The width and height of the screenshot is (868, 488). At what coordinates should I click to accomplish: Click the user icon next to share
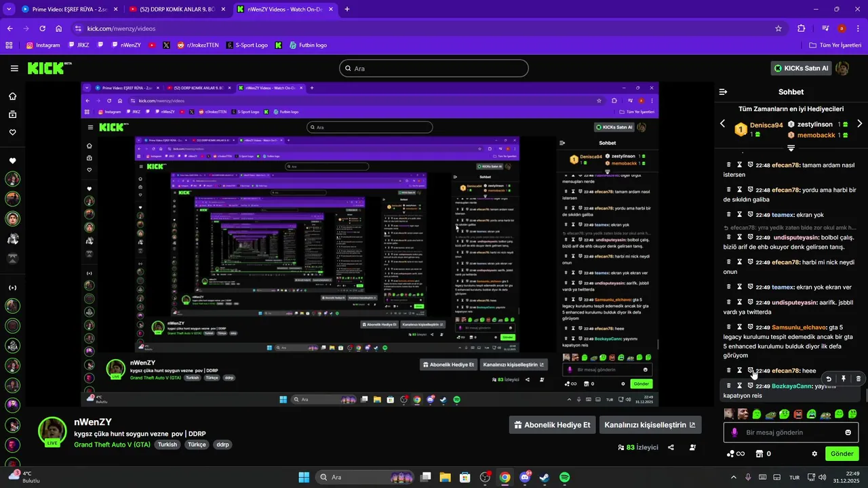click(x=692, y=447)
